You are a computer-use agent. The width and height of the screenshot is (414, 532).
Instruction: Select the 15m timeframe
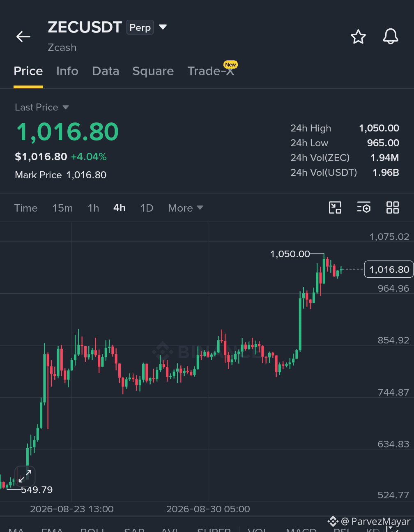click(x=62, y=208)
